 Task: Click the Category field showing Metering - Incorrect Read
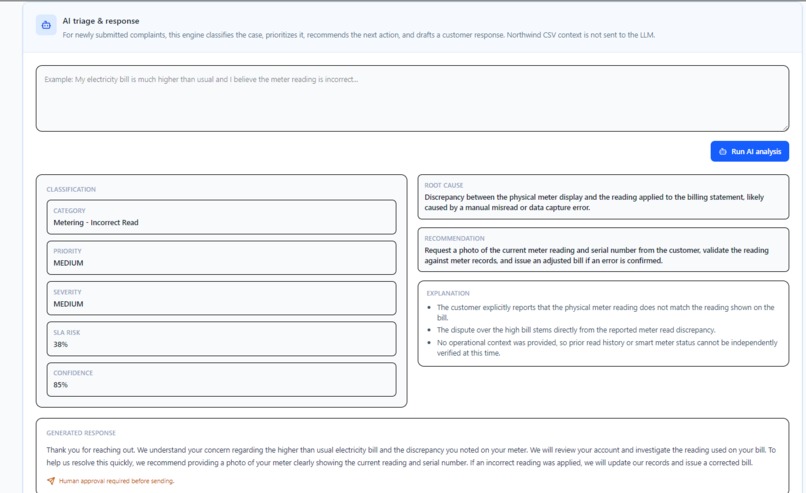222,217
